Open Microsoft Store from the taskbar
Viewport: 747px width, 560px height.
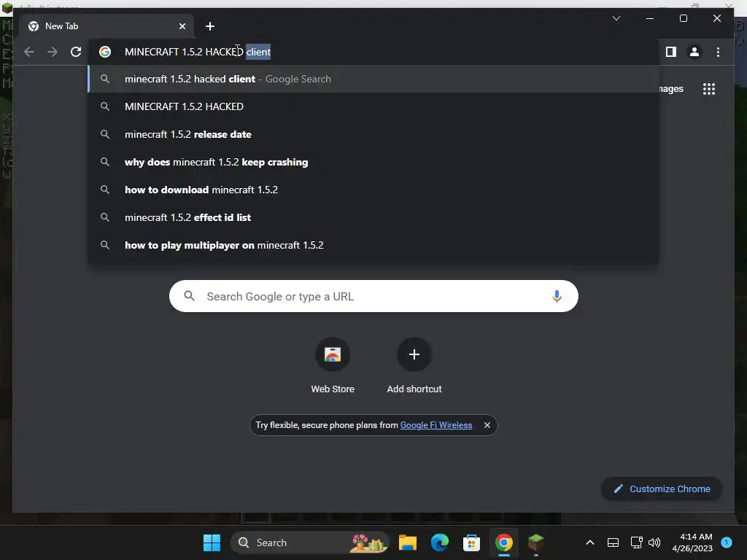pos(471,542)
